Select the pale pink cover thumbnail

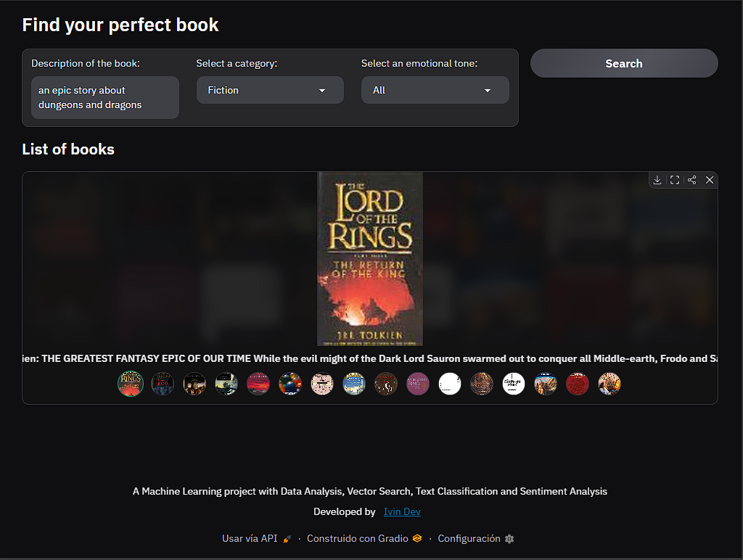[322, 384]
